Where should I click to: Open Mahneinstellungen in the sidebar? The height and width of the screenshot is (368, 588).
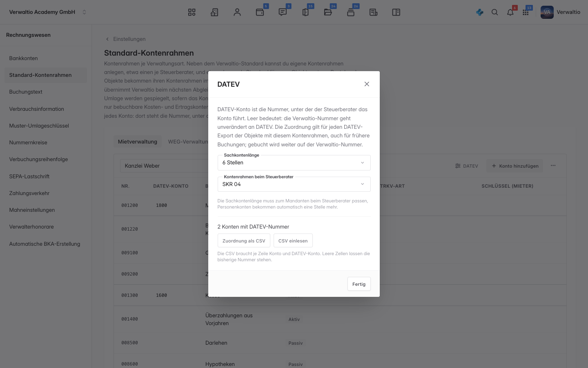[x=46, y=210]
